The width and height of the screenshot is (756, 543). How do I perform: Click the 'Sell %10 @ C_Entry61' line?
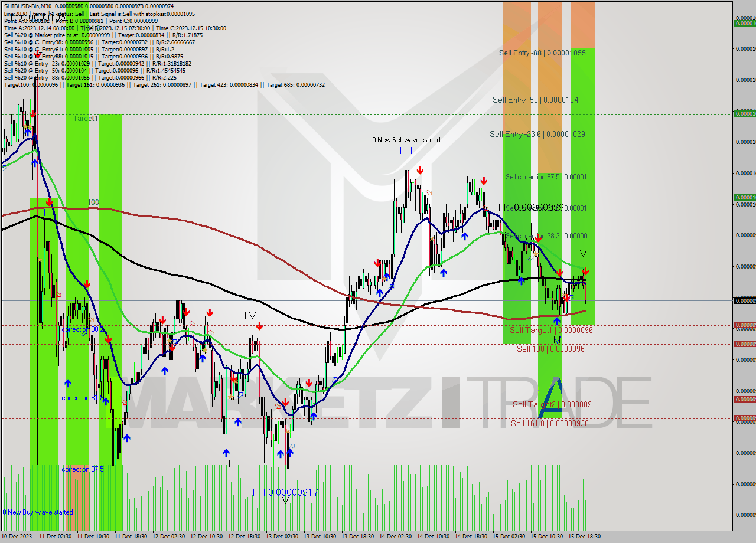89,49
